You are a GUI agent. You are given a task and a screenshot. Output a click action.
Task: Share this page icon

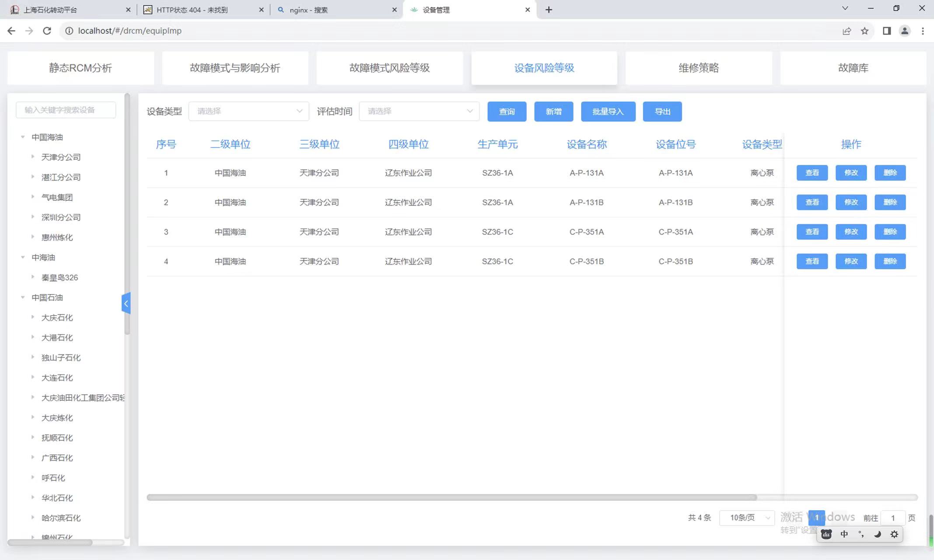coord(847,31)
